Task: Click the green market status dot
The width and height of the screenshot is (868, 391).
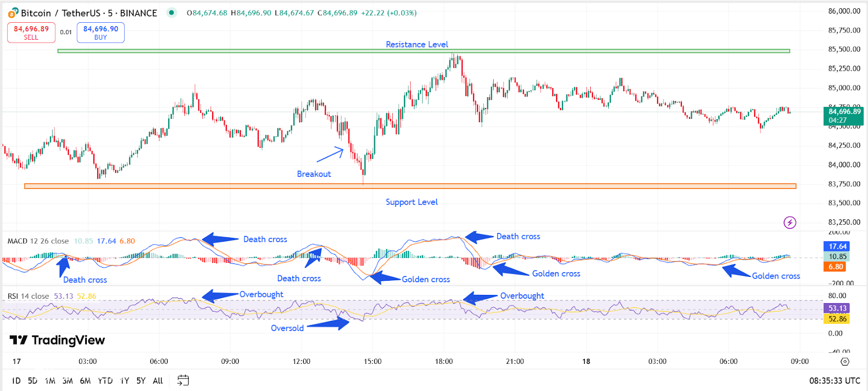Action: [x=171, y=12]
